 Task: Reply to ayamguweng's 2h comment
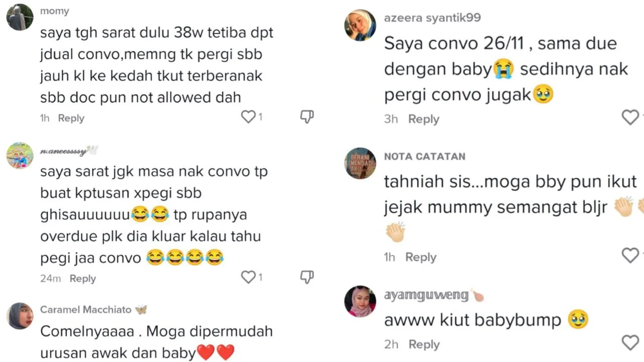pyautogui.click(x=424, y=344)
